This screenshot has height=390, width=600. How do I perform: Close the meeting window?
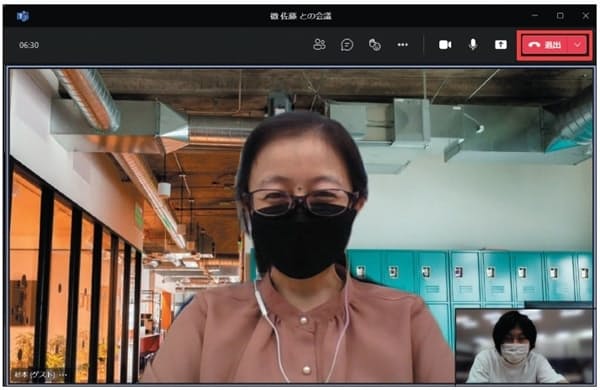(585, 16)
